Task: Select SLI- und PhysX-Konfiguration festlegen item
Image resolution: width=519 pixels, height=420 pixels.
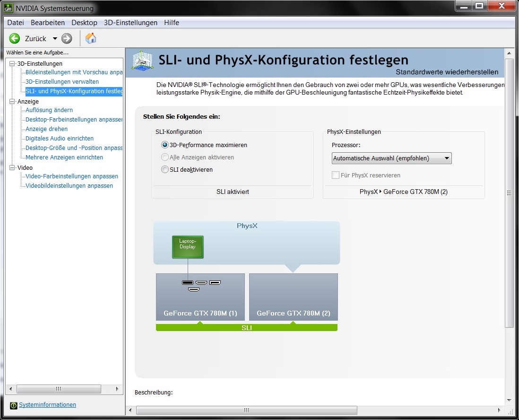Action: [74, 91]
